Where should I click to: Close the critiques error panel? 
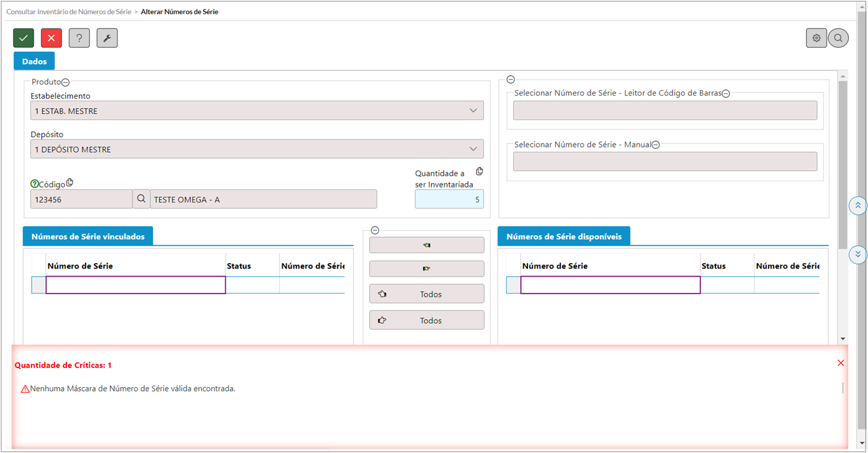[841, 363]
